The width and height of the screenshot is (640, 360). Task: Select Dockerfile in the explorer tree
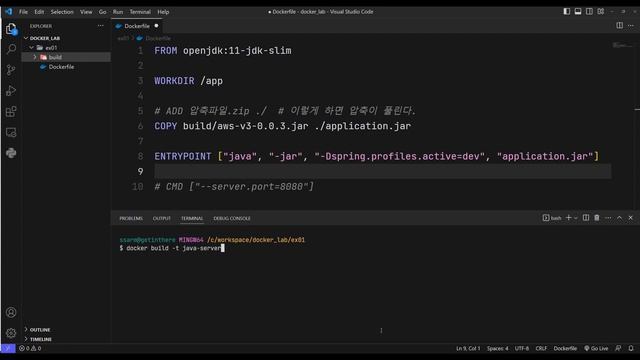[61, 67]
